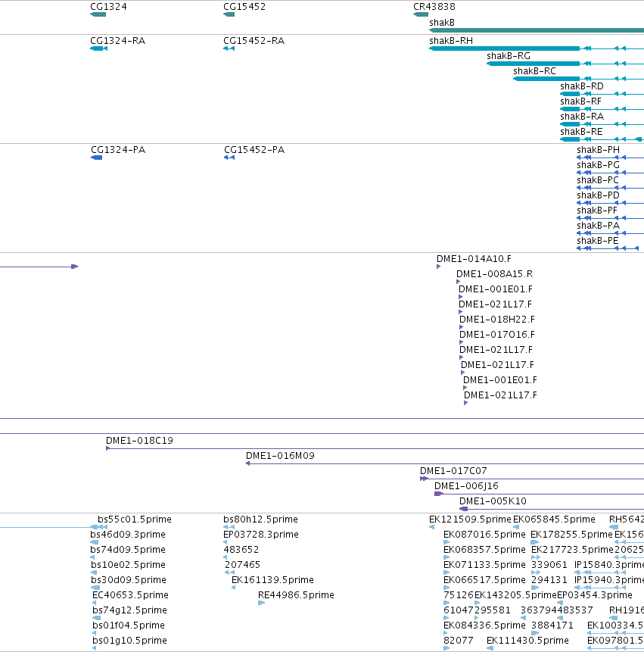Select the shakB-PH protein label
This screenshot has width=644, height=652.
point(598,150)
